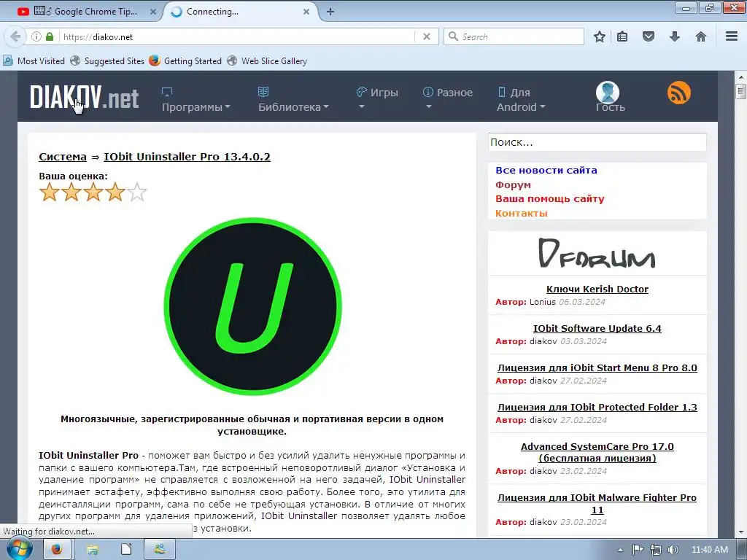Expand the Игры dropdown menu
747x560 pixels.
[377, 98]
